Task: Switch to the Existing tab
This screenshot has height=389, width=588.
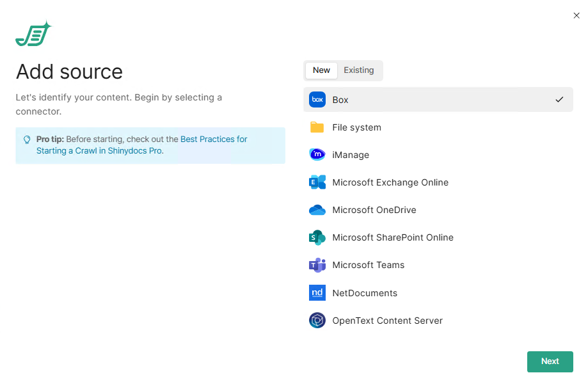Action: (358, 70)
